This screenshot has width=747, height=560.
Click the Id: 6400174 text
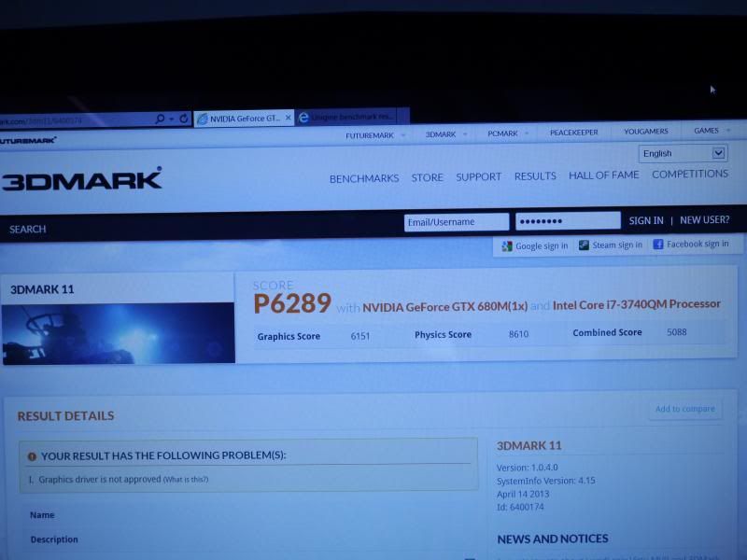coord(520,507)
